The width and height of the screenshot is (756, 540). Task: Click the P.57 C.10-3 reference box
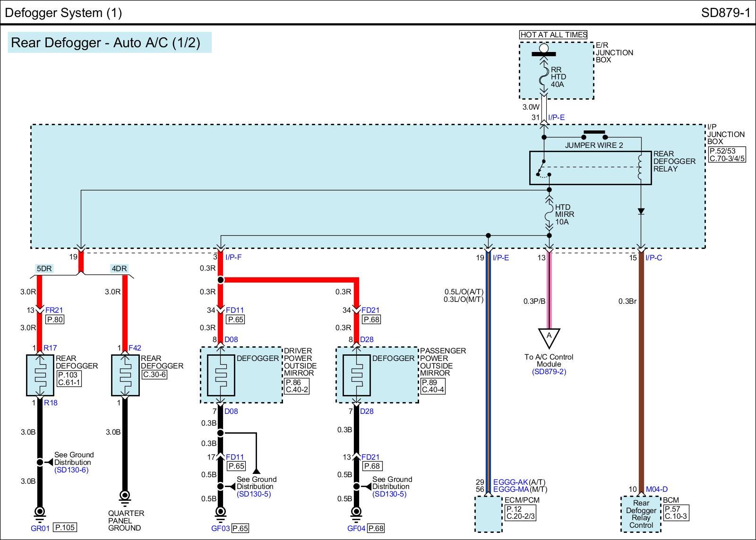point(676,513)
